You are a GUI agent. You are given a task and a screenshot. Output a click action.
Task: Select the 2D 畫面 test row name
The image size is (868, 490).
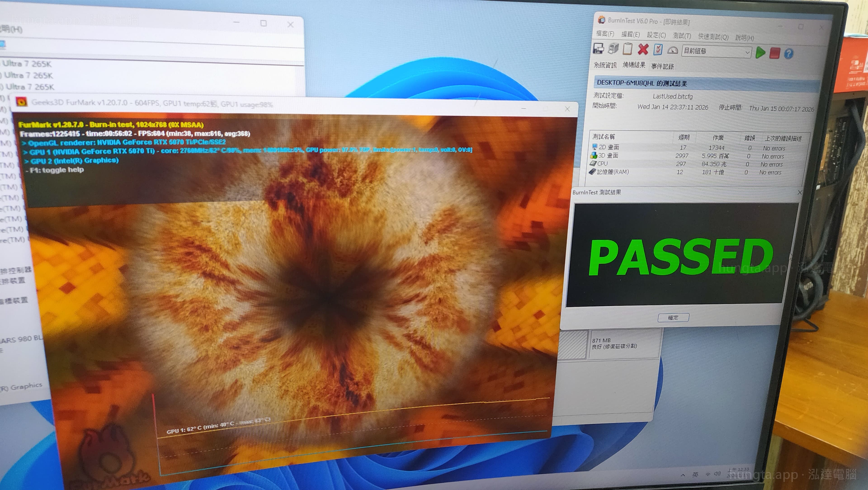[609, 147]
